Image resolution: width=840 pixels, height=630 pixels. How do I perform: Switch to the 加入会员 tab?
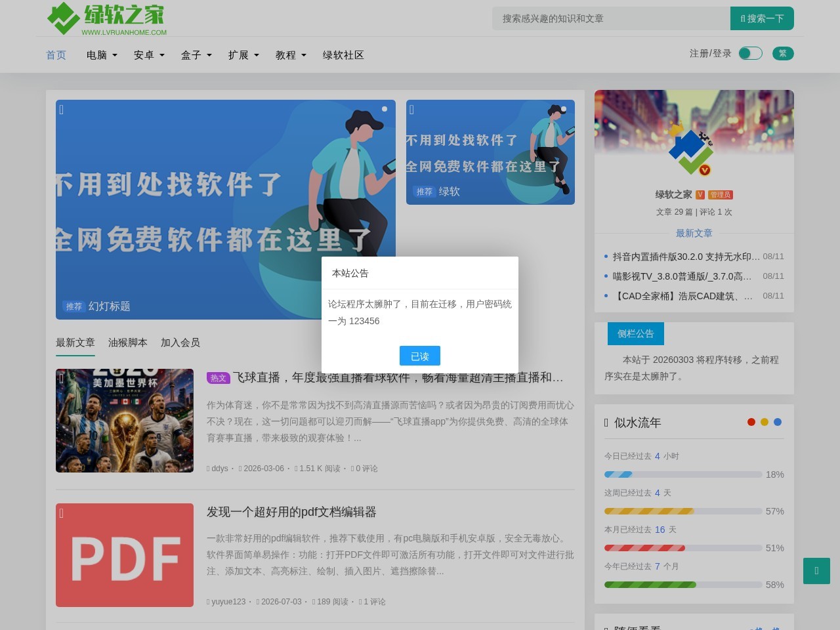pos(180,343)
